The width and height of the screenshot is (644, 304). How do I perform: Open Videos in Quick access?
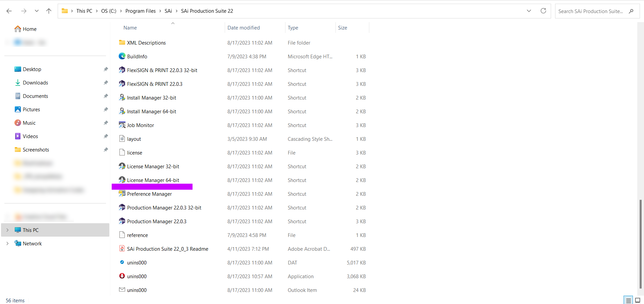point(30,136)
